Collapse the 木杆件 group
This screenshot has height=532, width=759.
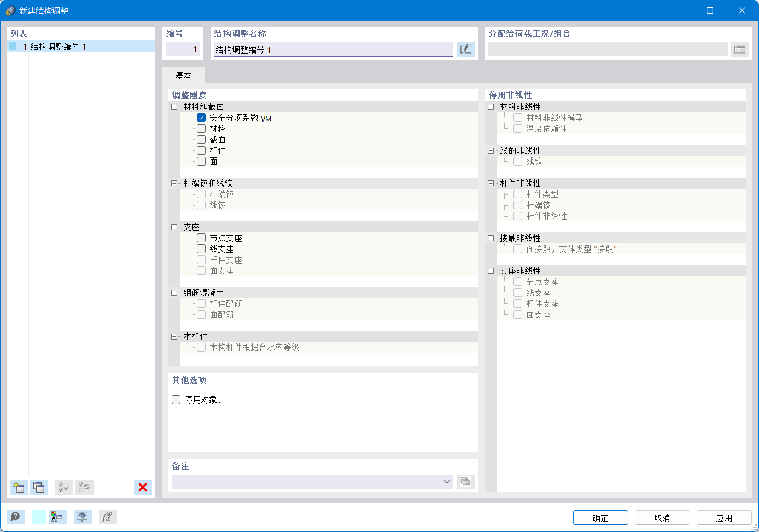174,336
